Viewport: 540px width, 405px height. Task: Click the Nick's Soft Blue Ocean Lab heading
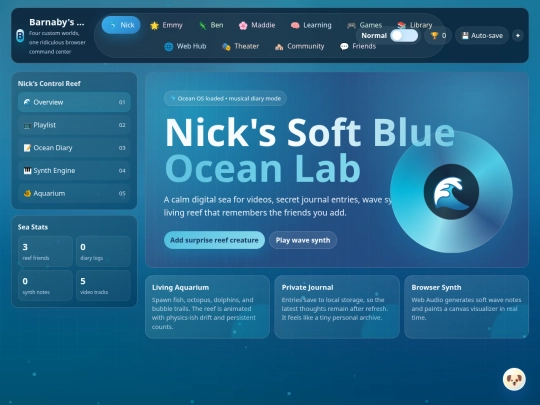pyautogui.click(x=310, y=150)
